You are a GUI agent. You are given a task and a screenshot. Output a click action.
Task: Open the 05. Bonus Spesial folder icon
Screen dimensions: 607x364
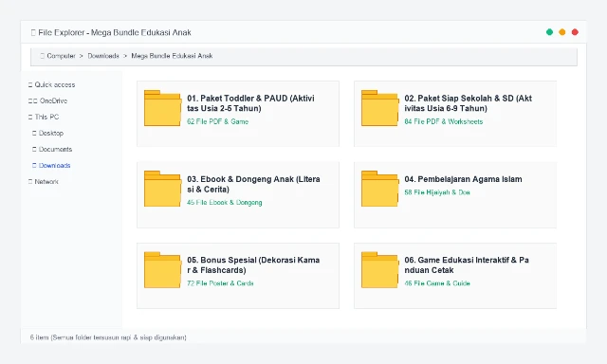tap(162, 269)
